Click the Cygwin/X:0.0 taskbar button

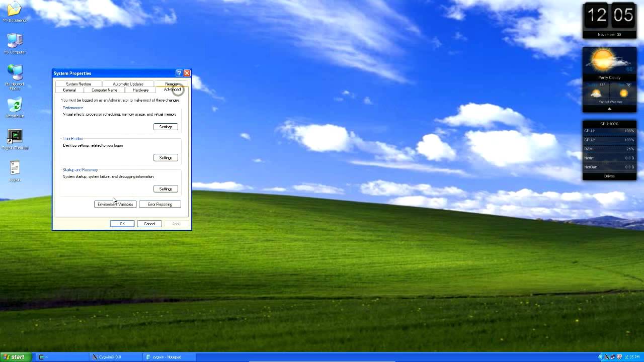pyautogui.click(x=116, y=357)
